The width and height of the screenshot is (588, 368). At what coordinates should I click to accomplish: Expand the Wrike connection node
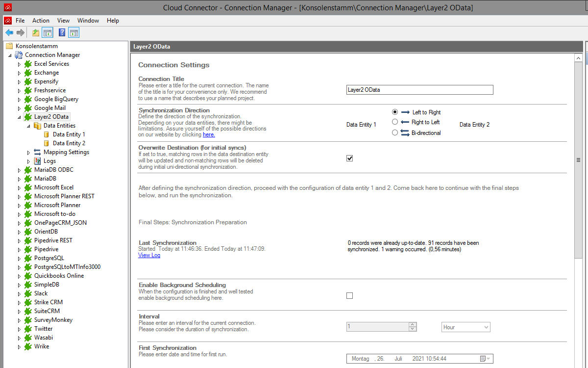[20, 347]
